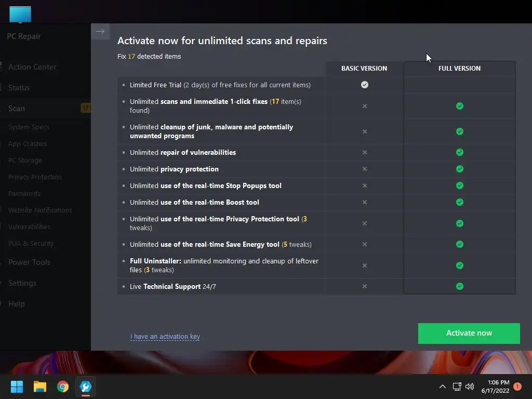Open the 'I have an activation key' link

coord(165,337)
